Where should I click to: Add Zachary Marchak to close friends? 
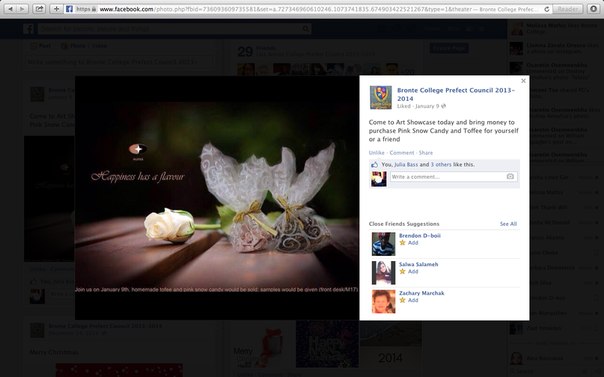[x=409, y=300]
